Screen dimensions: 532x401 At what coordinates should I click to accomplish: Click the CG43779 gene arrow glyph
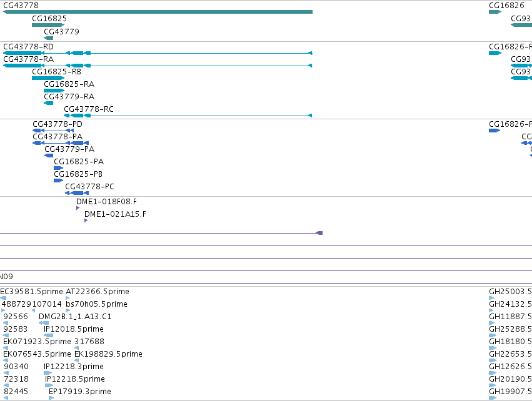49,38
